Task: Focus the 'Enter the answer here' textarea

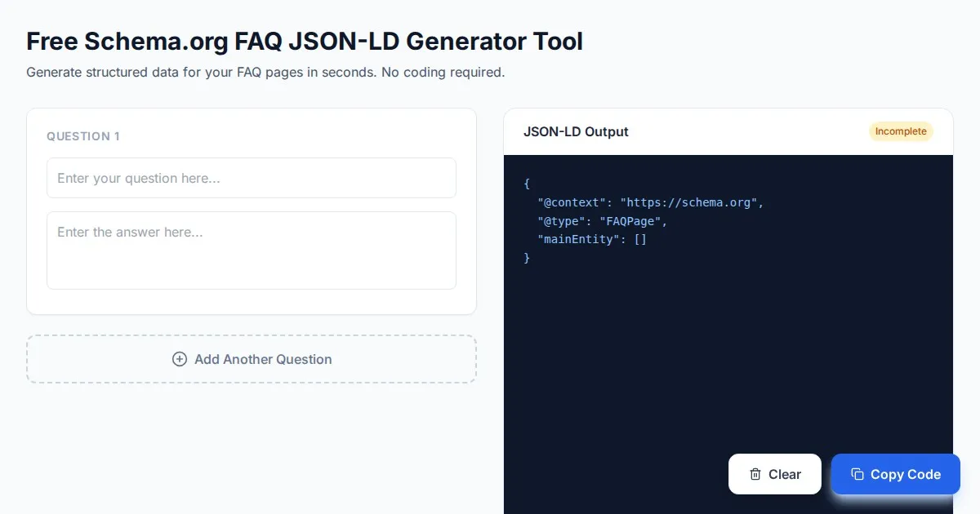Action: click(x=252, y=250)
